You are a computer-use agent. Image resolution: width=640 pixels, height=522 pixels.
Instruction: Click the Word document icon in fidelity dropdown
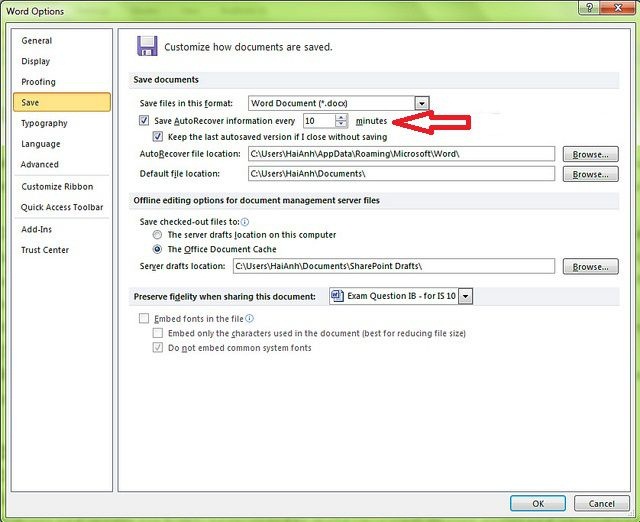(337, 297)
